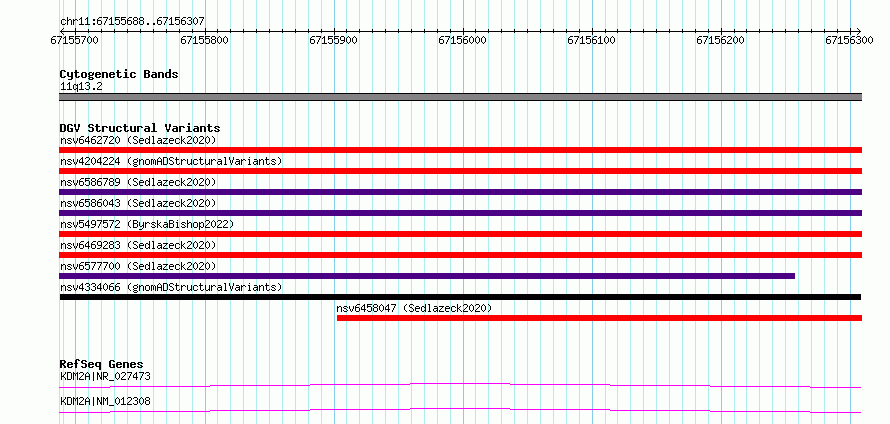Click the nsv4334066 (gnomADStructuralVariants) label
This screenshot has width=890, height=424.
click(171, 287)
